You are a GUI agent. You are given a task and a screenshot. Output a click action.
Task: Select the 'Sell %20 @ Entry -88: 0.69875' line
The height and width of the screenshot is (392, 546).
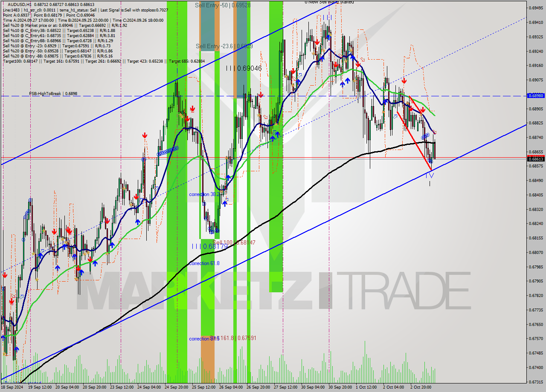(x=58, y=56)
